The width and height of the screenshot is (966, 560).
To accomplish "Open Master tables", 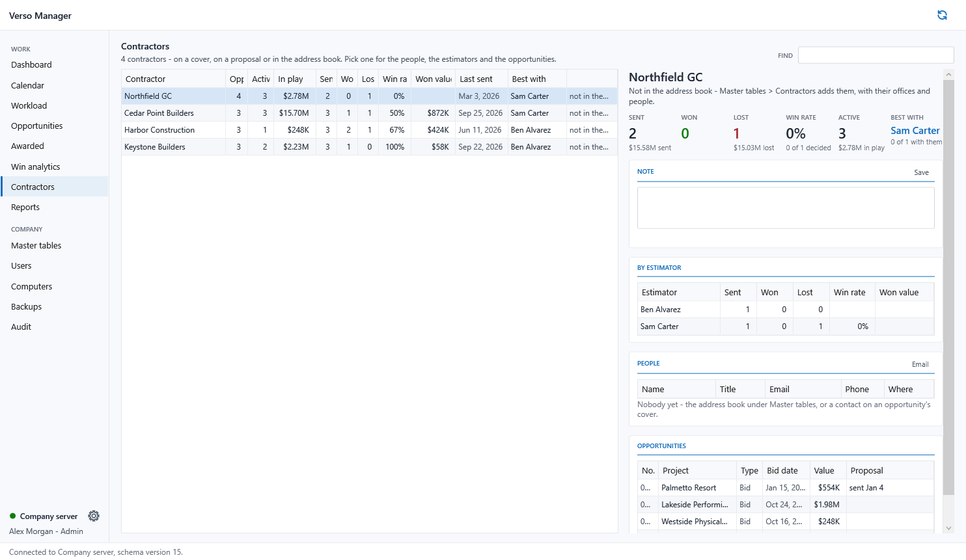I will (55, 245).
